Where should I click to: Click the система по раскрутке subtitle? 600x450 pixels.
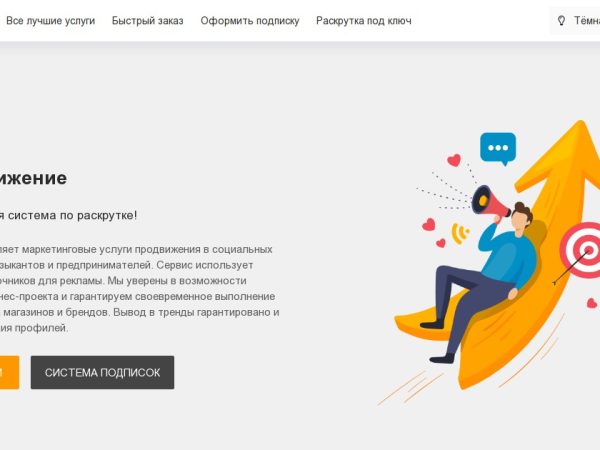coord(68,215)
